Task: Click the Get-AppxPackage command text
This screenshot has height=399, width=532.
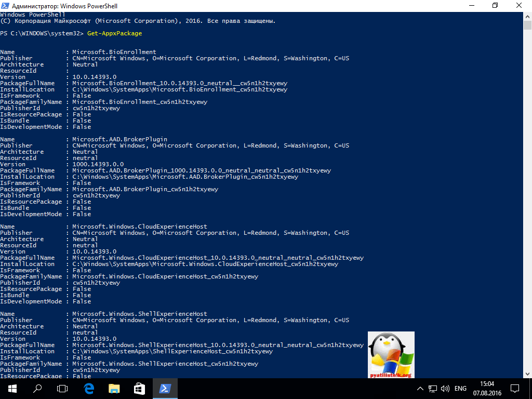Action: pos(114,33)
